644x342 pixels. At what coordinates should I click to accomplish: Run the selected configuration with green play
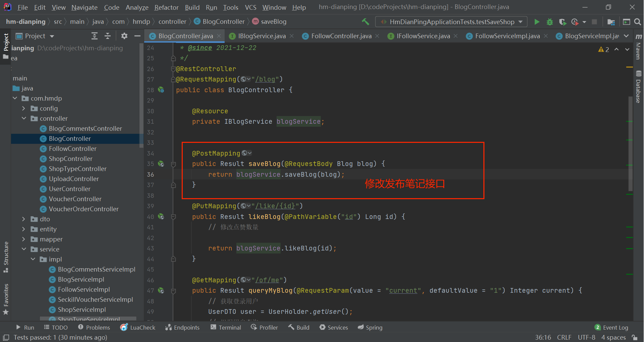[x=537, y=22]
